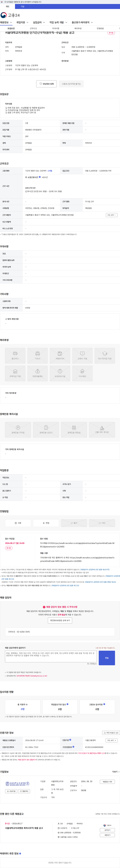Select the 서류 screening method box
Viewport: 120px width, 868px height.
tap(18, 523)
